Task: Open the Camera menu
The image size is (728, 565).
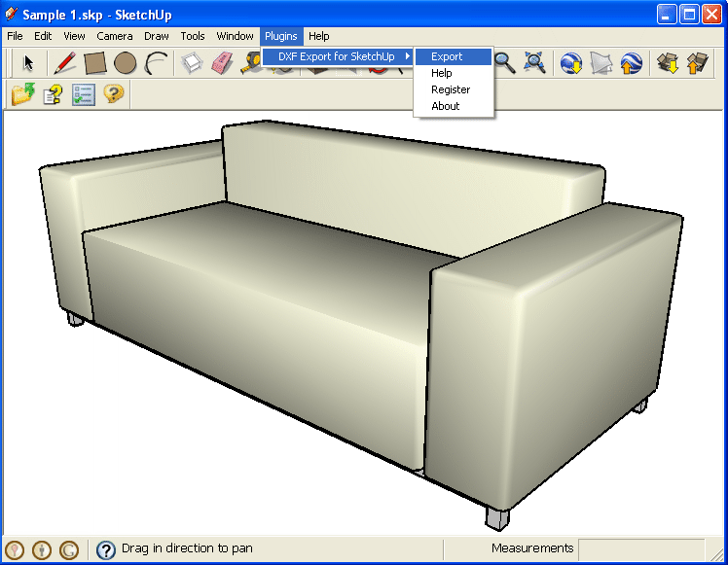Action: [115, 36]
